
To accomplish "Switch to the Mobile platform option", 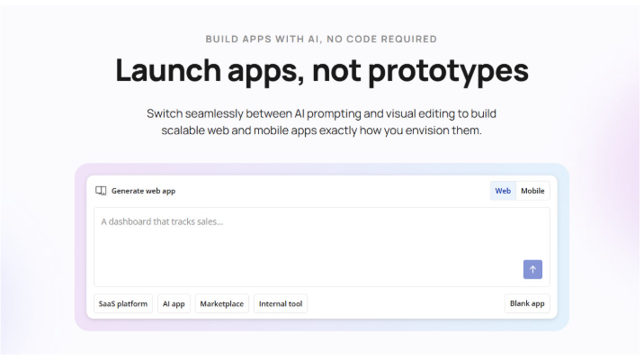I will click(x=532, y=191).
